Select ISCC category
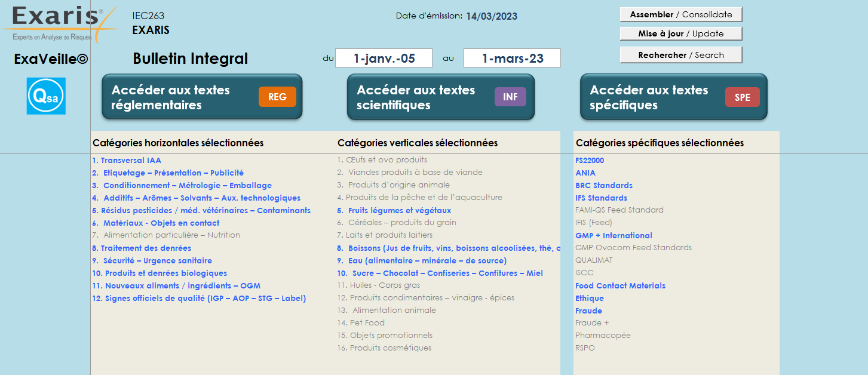 pyautogui.click(x=584, y=272)
